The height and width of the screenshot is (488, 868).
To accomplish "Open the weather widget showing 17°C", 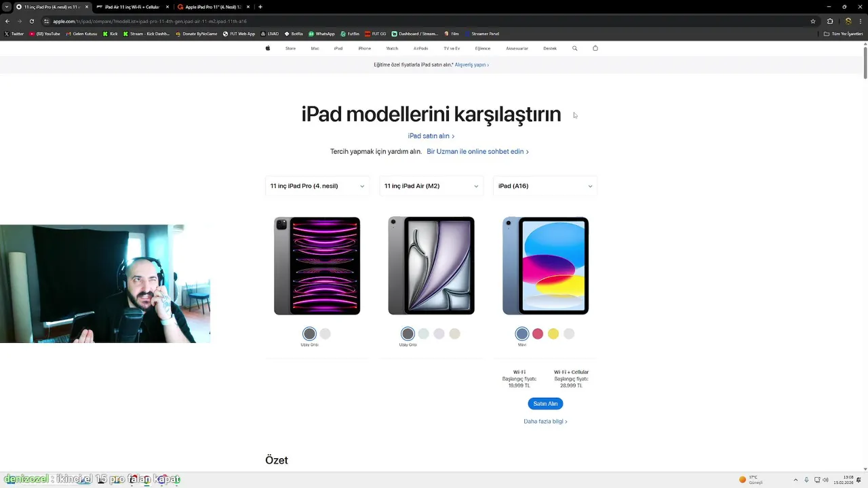I will 751,480.
